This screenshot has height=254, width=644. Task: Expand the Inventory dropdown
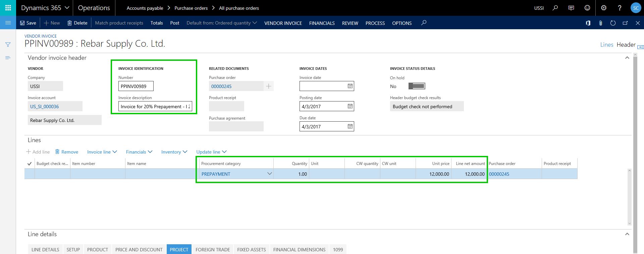point(174,152)
